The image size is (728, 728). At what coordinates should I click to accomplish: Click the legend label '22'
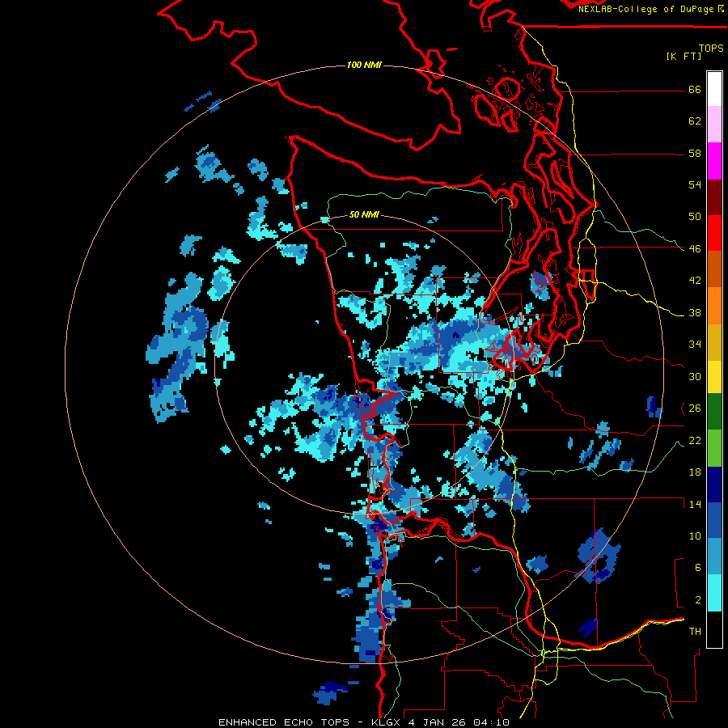[x=695, y=441]
